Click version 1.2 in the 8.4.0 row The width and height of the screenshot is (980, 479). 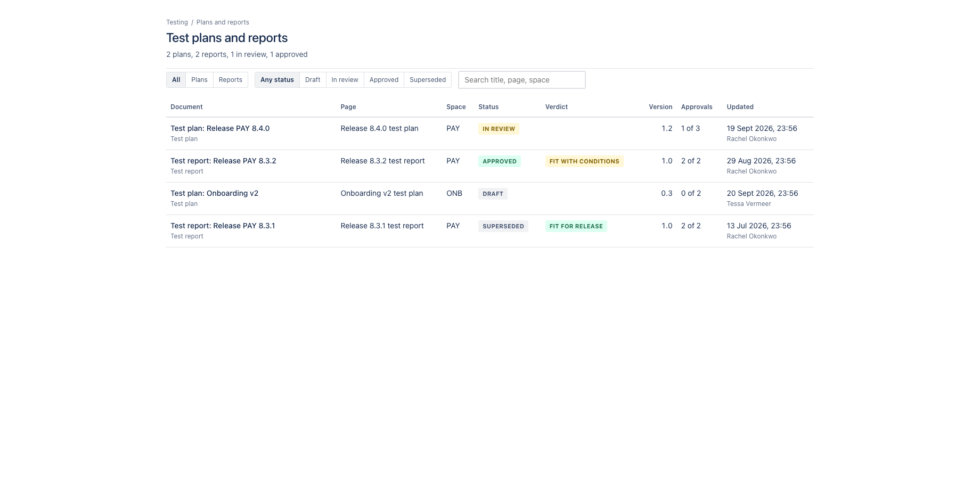667,128
